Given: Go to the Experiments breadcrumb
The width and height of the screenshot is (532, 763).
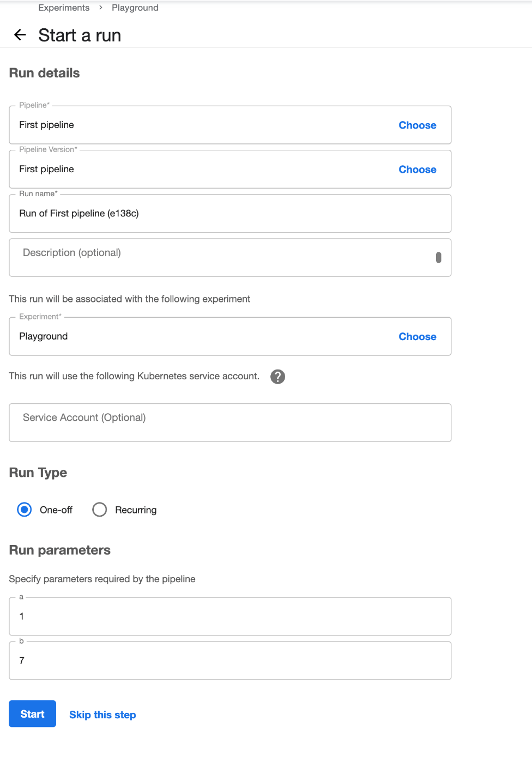Looking at the screenshot, I should [x=64, y=8].
